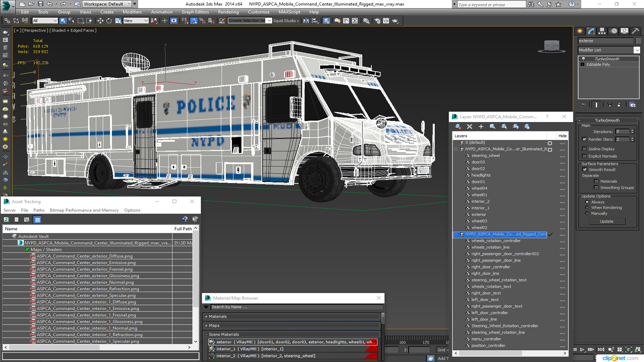Viewport: 644px width, 362px height.
Task: Select the Always update radio option
Action: pyautogui.click(x=587, y=202)
